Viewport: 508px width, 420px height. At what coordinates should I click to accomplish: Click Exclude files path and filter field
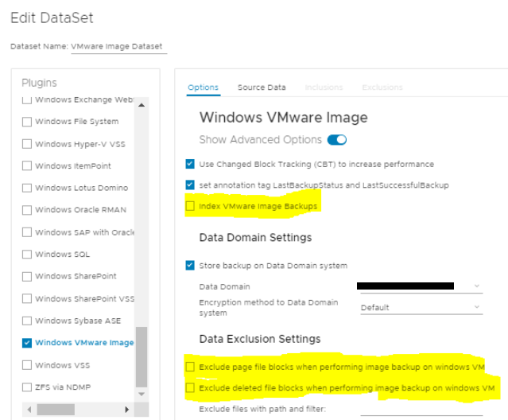click(x=421, y=409)
